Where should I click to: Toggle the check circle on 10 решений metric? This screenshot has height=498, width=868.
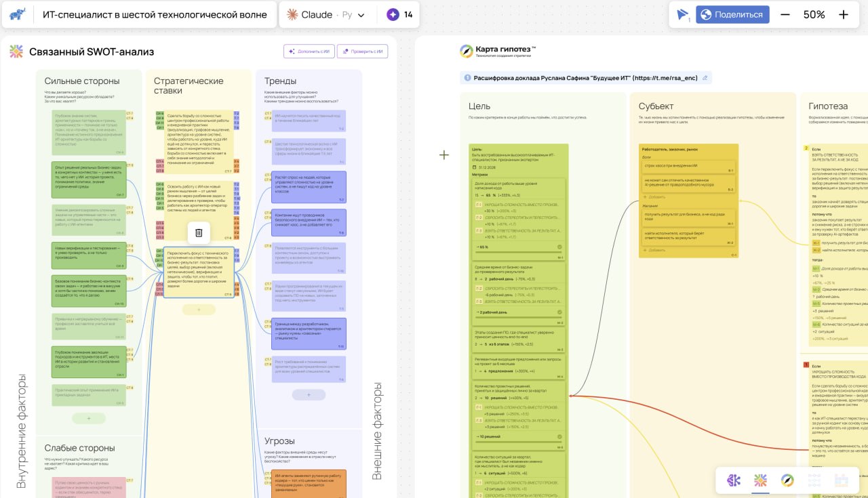coord(559,437)
